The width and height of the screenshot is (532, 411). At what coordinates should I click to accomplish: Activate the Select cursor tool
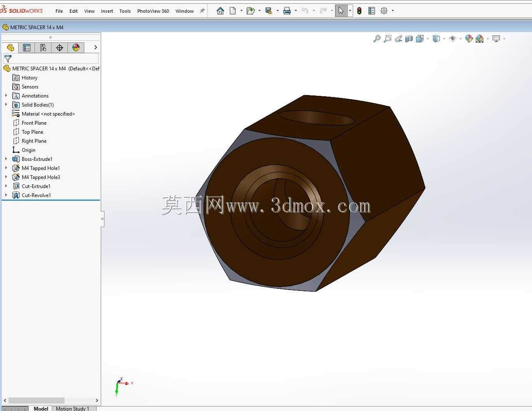pyautogui.click(x=341, y=11)
